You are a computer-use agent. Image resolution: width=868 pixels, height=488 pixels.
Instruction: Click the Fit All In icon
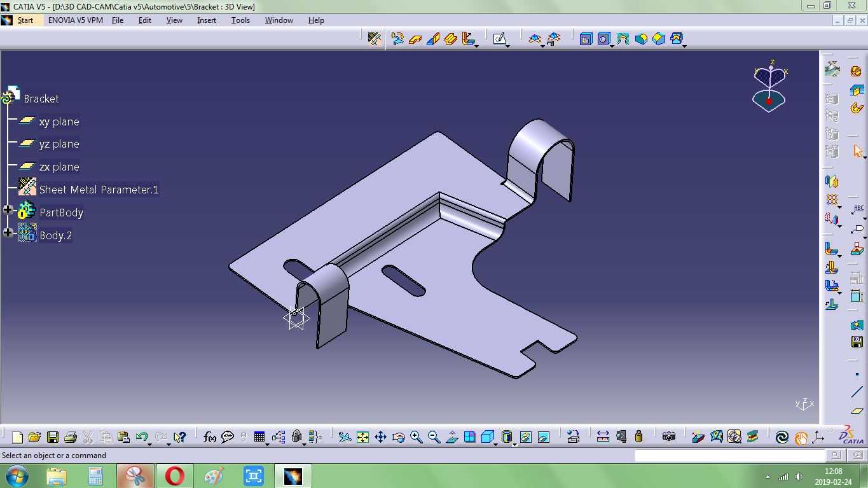[x=362, y=437]
